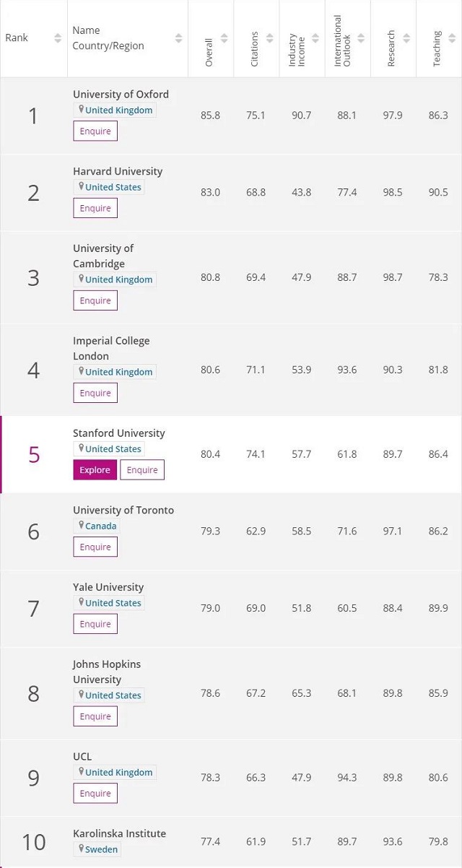This screenshot has width=462, height=868.
Task: Click the location pin beside Canada
Action: (x=82, y=526)
